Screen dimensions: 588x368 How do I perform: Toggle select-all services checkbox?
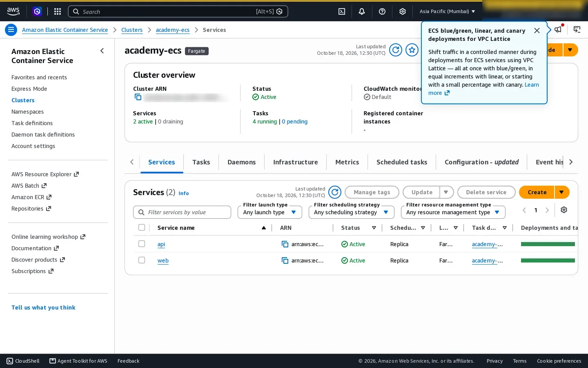pyautogui.click(x=142, y=227)
